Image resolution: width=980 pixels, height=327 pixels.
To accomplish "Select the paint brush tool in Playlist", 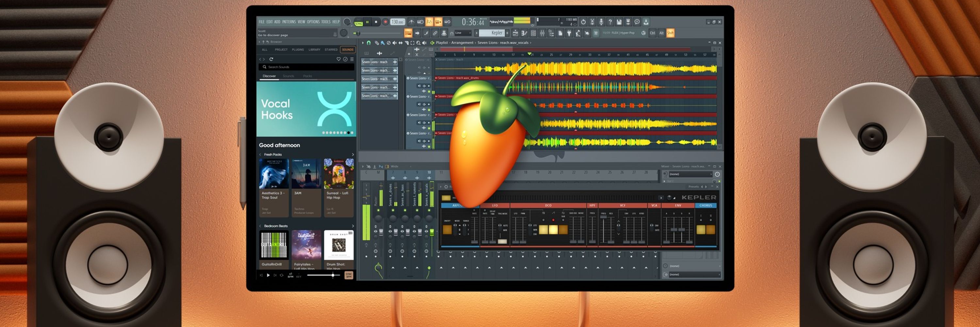I will [383, 43].
